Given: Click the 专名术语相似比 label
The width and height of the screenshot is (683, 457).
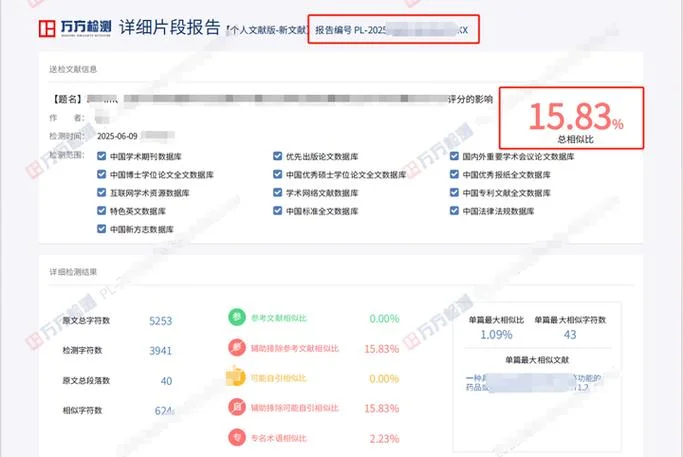Looking at the screenshot, I should [x=279, y=438].
